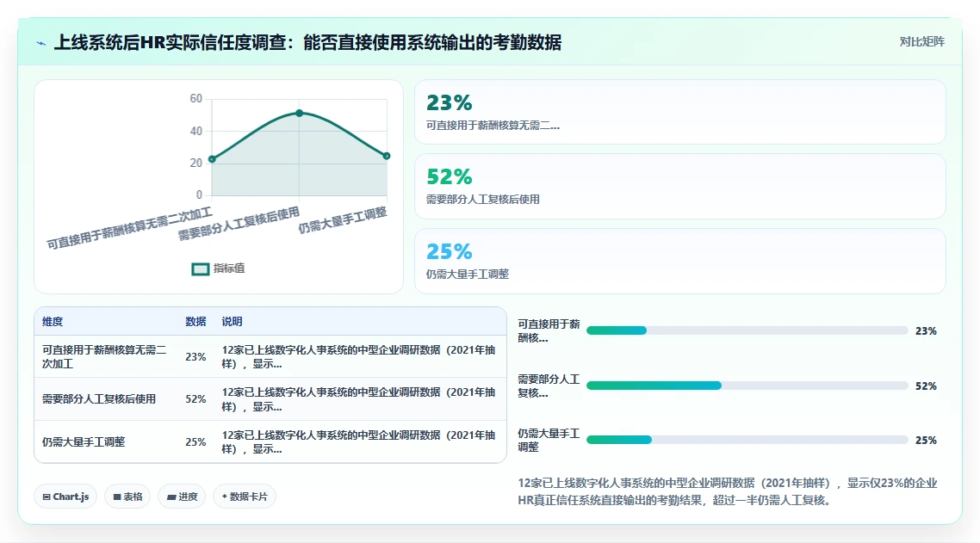Click the chart end point at 25

point(387,156)
